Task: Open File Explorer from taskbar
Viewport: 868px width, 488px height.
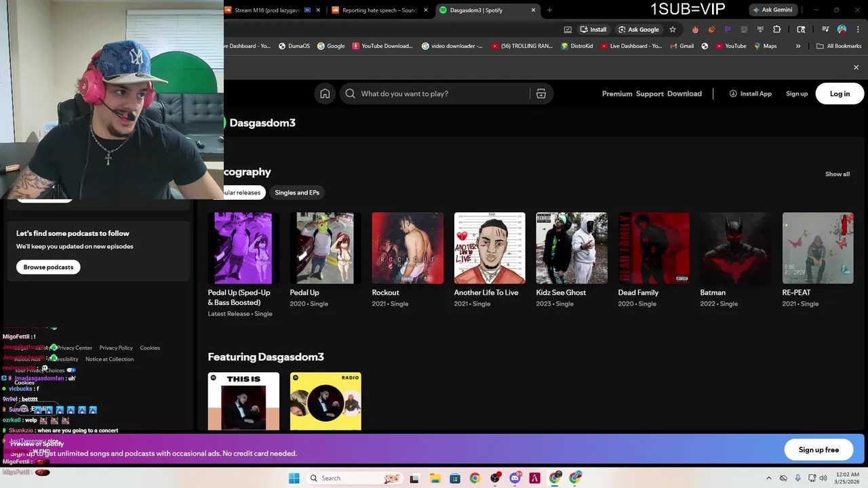Action: click(x=435, y=478)
